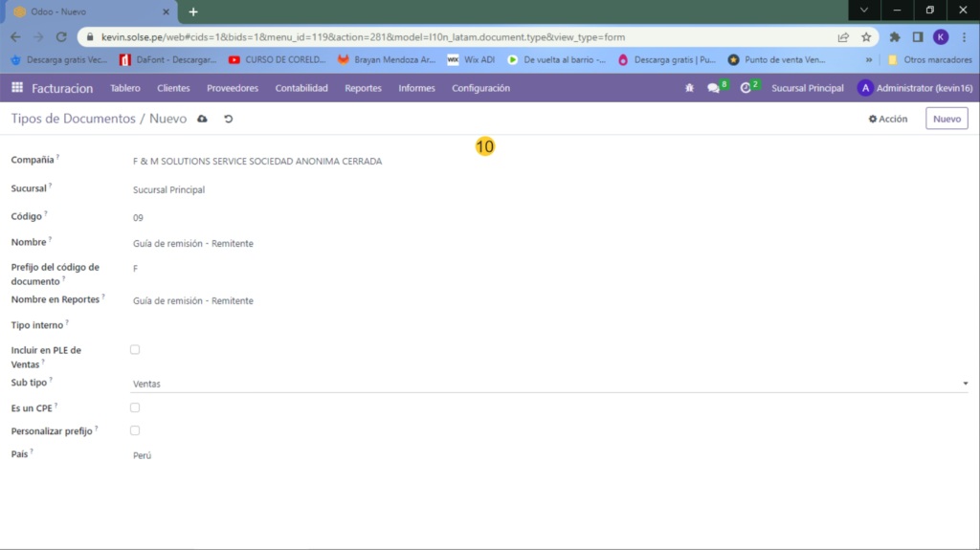
Task: Check the Personalizar prefijo checkbox
Action: [135, 430]
